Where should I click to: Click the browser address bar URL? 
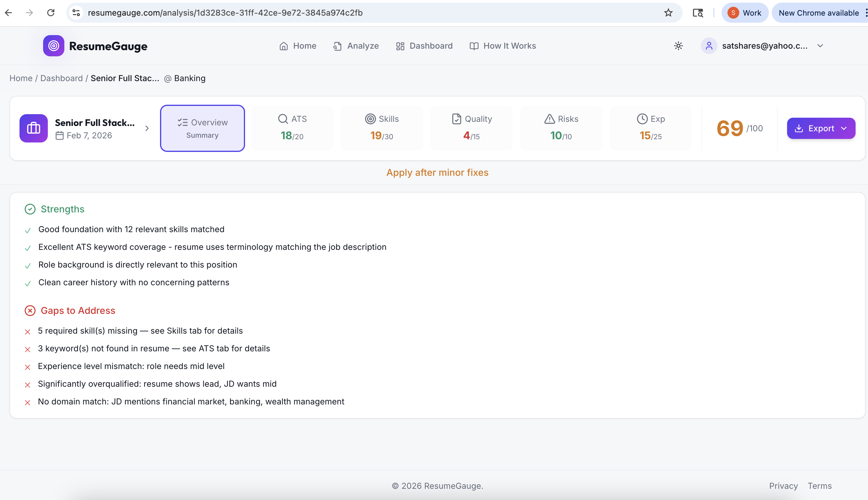click(225, 13)
